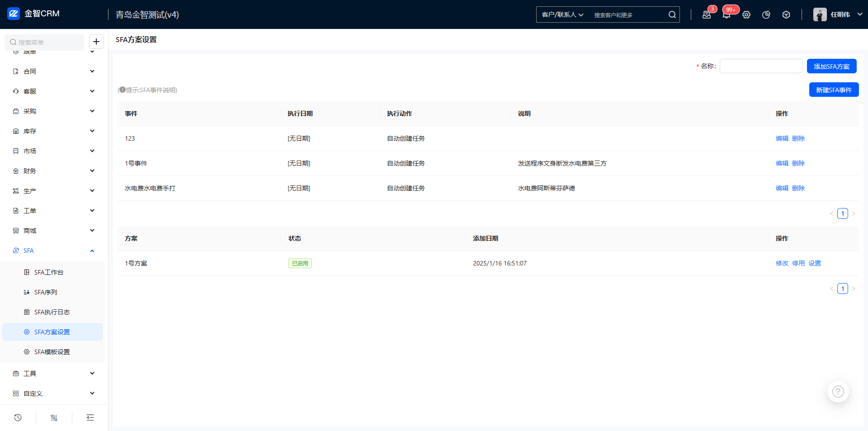This screenshot has height=431, width=868.
Task: Open the floating help question mark button
Action: [x=838, y=391]
